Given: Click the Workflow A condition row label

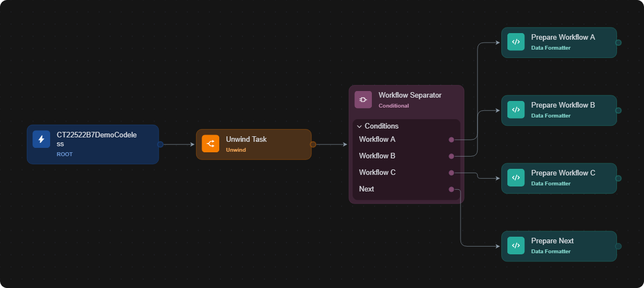Looking at the screenshot, I should tap(377, 140).
